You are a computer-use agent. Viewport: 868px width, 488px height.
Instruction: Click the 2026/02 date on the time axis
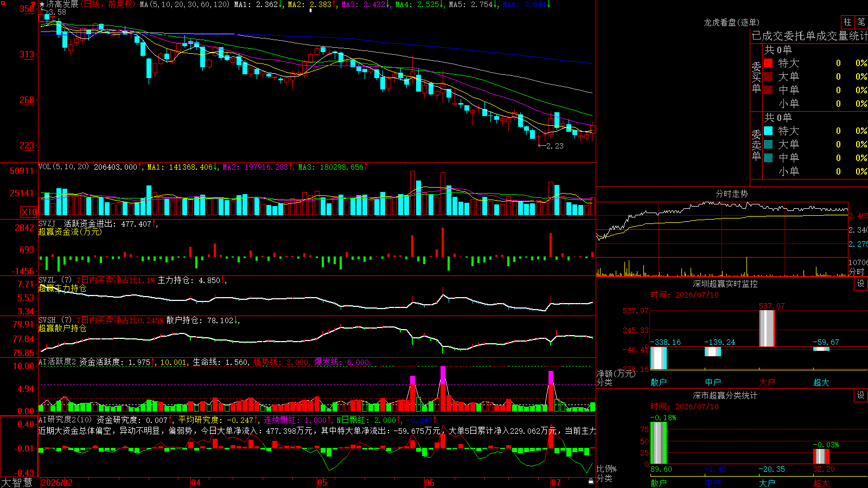57,483
